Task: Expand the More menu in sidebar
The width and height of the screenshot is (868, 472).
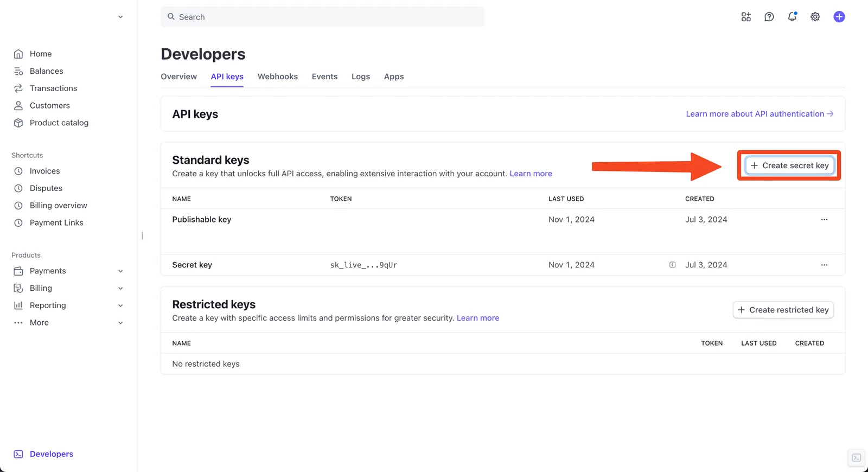Action: (x=120, y=323)
